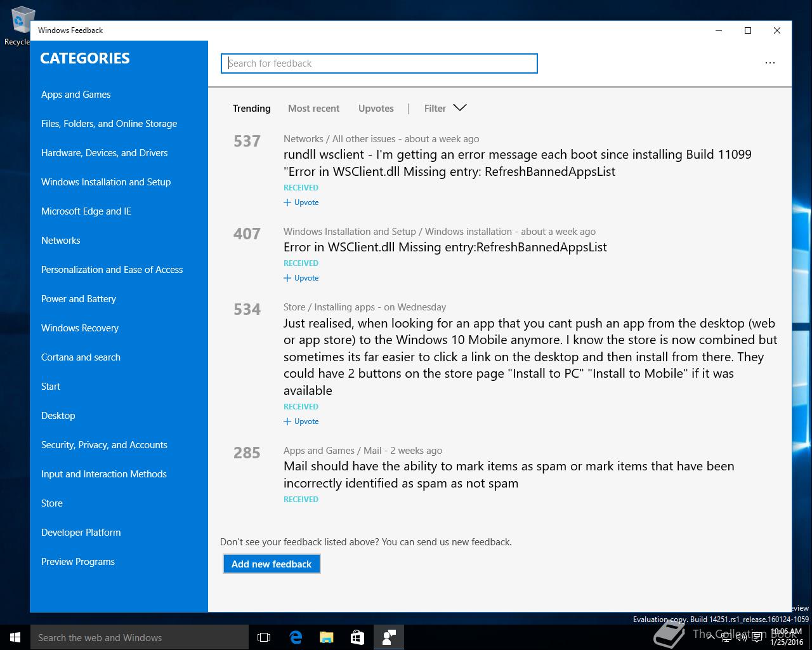
Task: Launch Microsoft Edge from taskbar
Action: click(x=296, y=637)
